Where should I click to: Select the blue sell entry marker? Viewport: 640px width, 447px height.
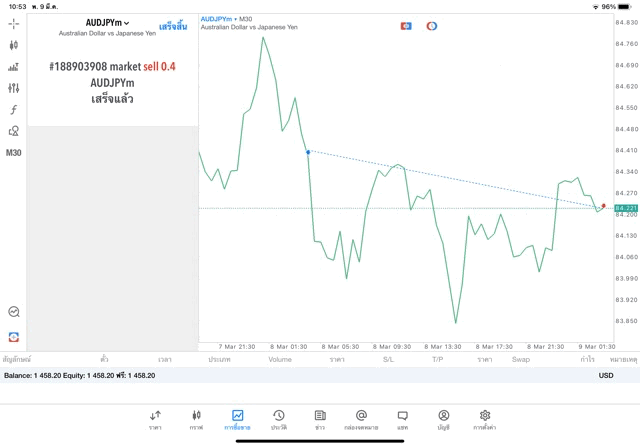(x=308, y=152)
